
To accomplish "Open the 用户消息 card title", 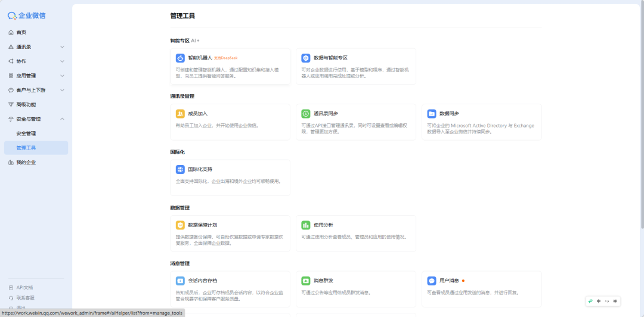I will point(449,281).
